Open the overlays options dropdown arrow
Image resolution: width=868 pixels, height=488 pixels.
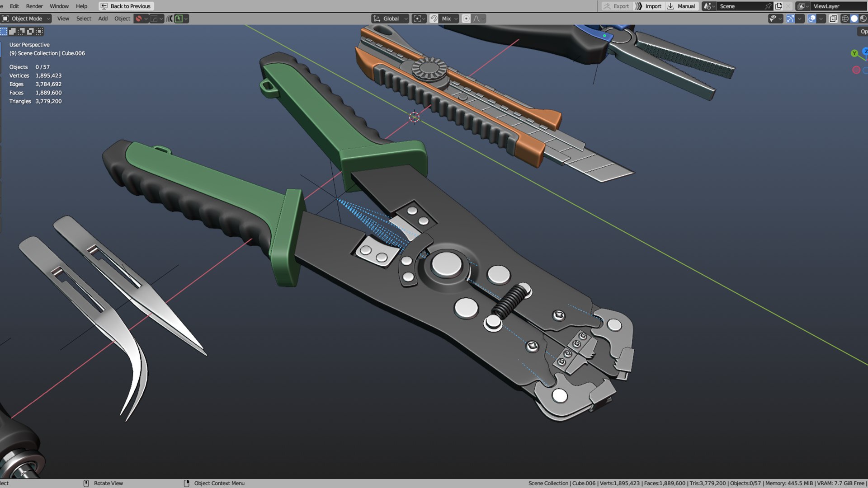pos(821,19)
